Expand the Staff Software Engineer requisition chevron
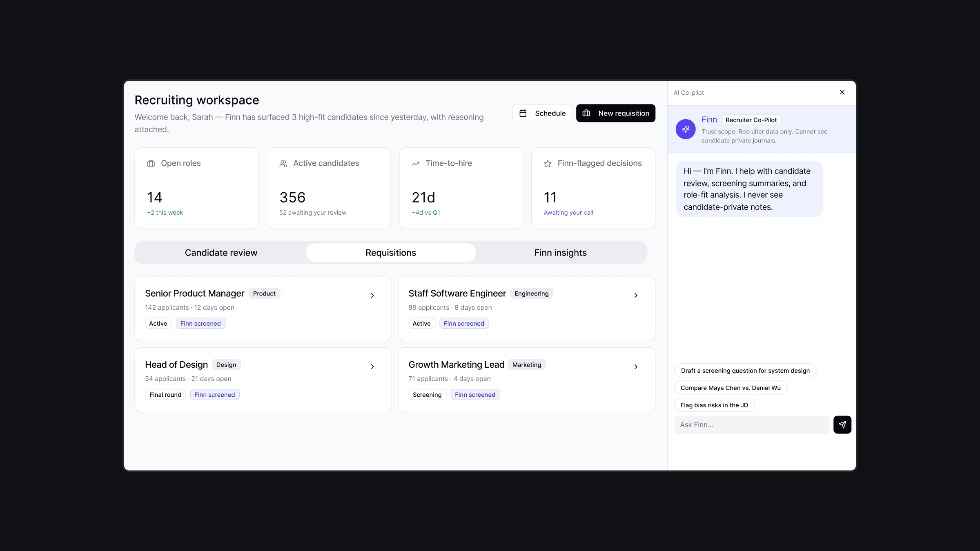The height and width of the screenshot is (551, 980). [x=636, y=295]
